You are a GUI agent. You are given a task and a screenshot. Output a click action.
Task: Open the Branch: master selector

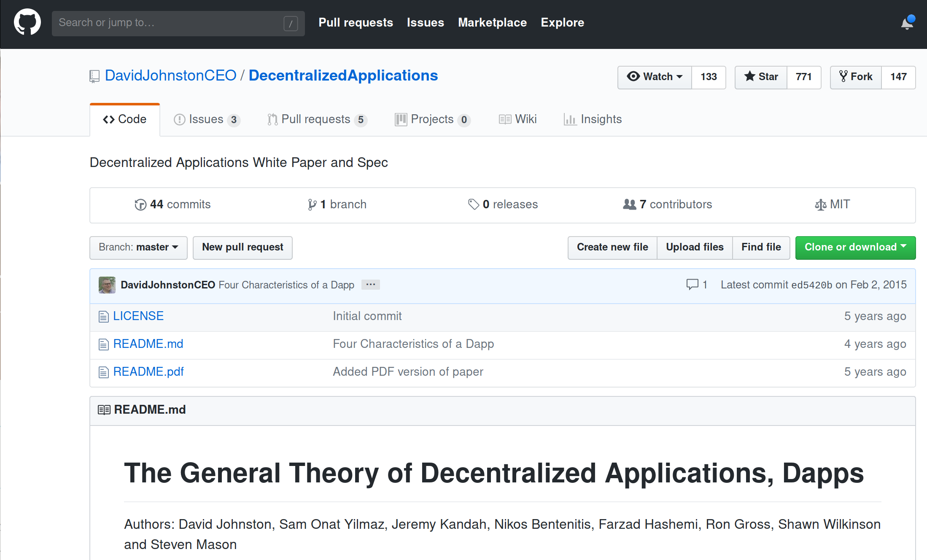(138, 247)
